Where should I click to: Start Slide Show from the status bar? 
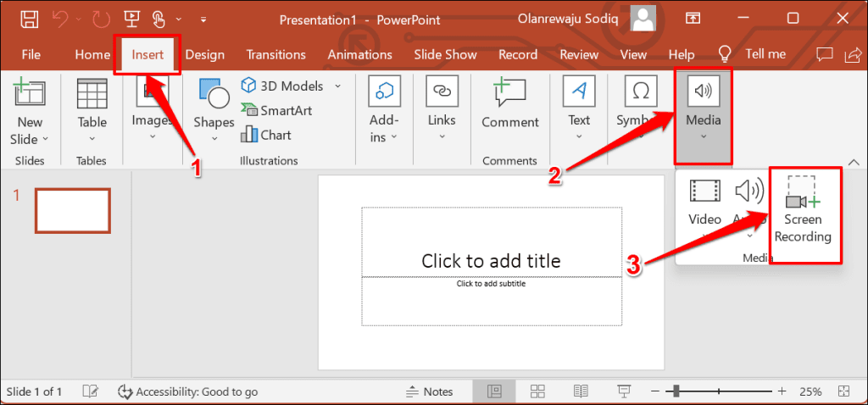(625, 391)
